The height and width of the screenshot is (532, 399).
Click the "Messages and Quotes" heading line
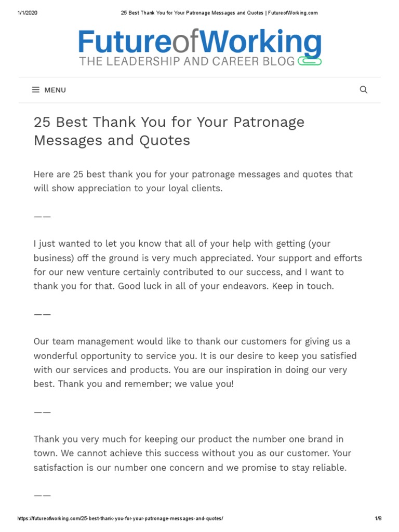tap(112, 140)
